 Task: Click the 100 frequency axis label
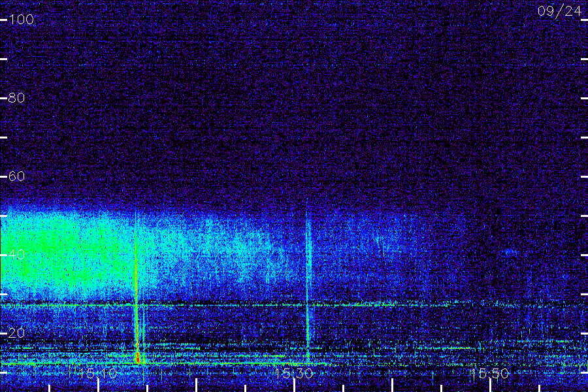(x=21, y=20)
